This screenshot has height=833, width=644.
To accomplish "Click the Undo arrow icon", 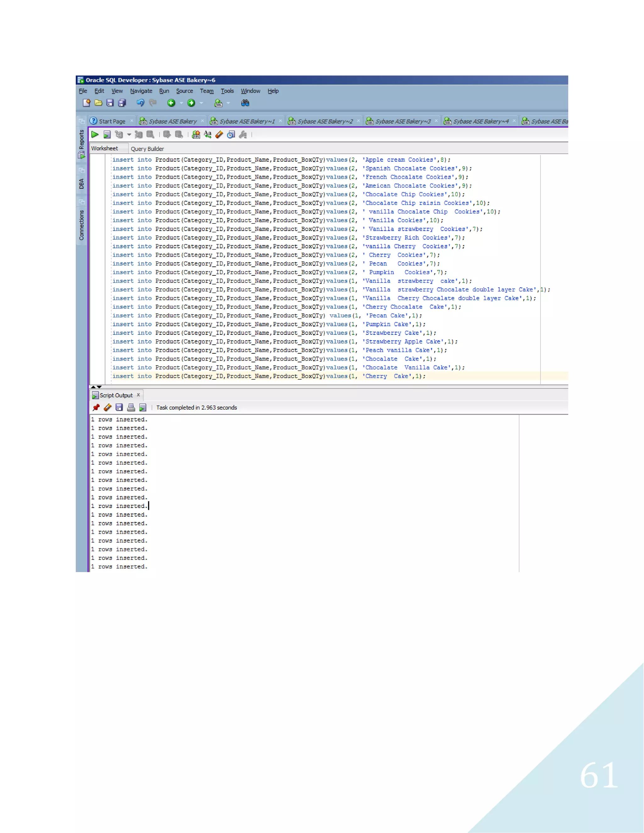I will click(x=140, y=103).
